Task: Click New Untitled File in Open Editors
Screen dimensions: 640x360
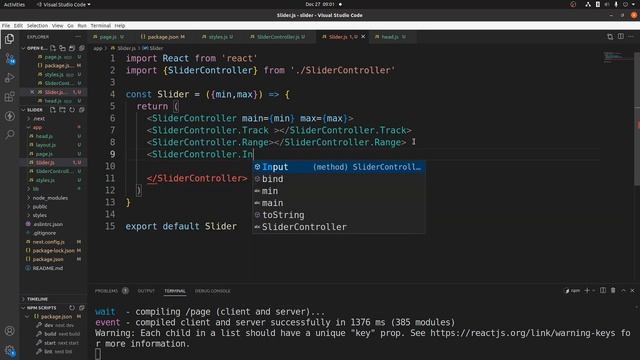Action: click(53, 48)
